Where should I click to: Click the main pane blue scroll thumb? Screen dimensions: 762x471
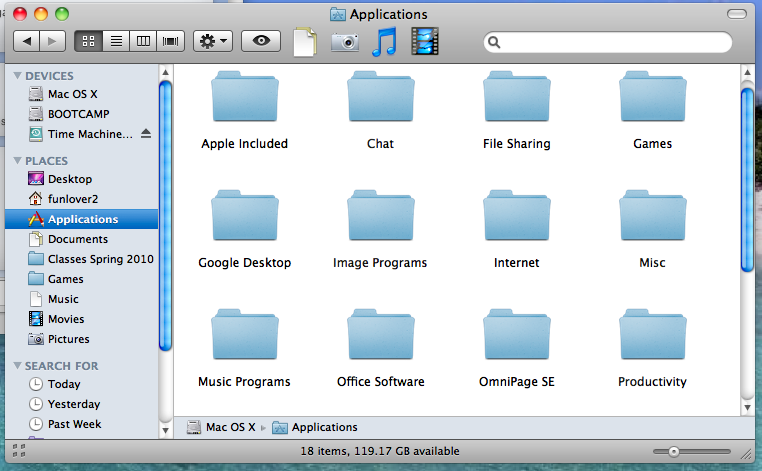click(747, 179)
